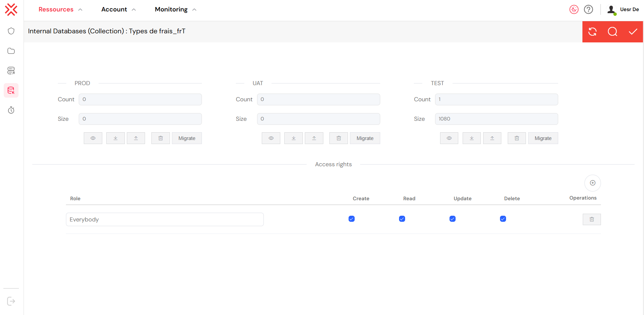This screenshot has width=644, height=315.
Task: Open the folder projects section in sidebar
Action: click(x=11, y=51)
